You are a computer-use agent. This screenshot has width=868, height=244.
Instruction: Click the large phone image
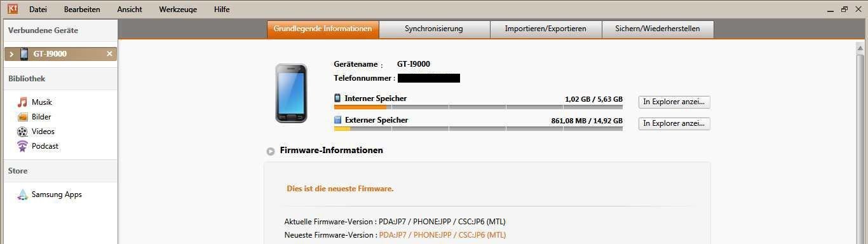[291, 93]
